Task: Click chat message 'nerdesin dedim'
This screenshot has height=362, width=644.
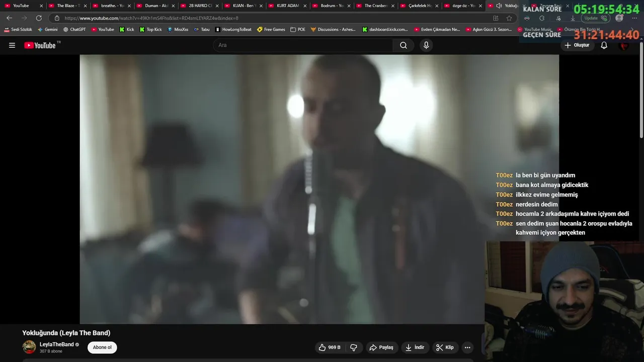Action: (536, 205)
